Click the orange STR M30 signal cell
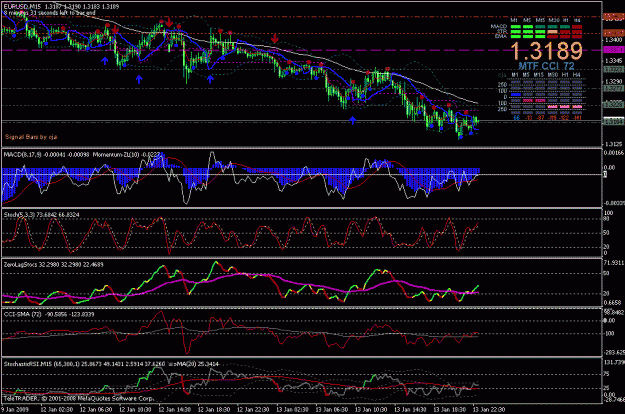Viewport: 625px width, 414px height. (x=552, y=32)
